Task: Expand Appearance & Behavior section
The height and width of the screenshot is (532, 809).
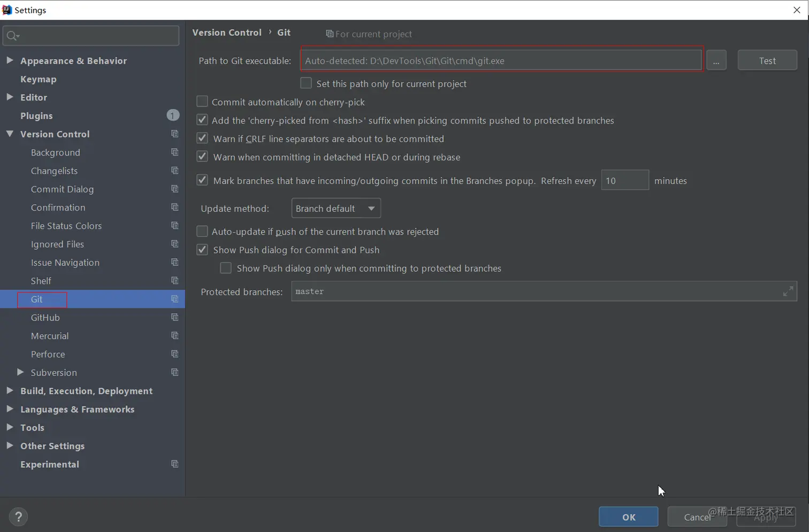Action: click(10, 60)
